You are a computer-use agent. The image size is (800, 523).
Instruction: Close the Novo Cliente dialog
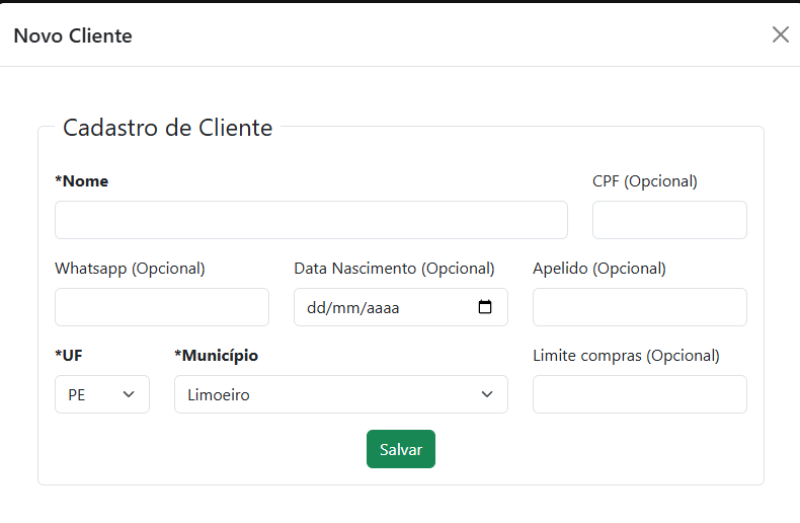[780, 35]
